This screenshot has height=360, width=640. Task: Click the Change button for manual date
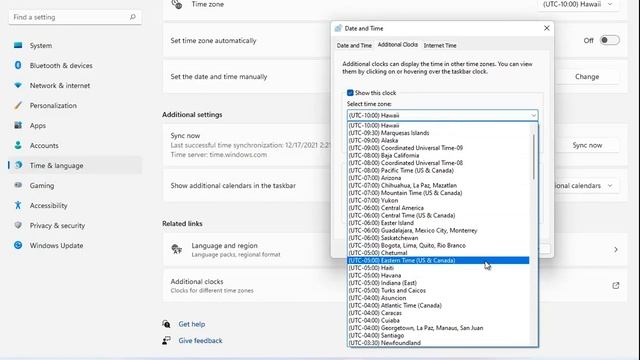(587, 77)
